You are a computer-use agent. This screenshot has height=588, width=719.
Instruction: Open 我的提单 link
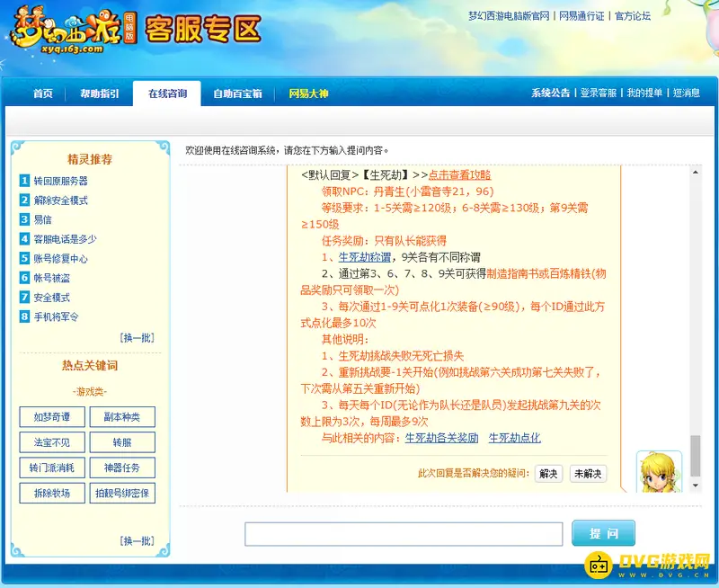click(x=644, y=94)
